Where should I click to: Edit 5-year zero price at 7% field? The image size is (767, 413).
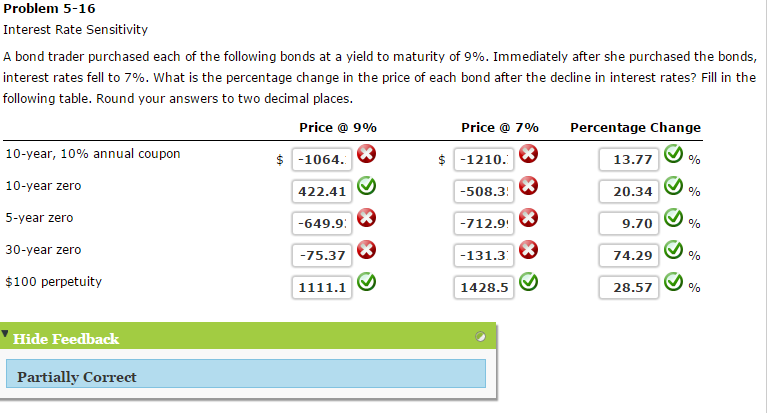click(483, 223)
